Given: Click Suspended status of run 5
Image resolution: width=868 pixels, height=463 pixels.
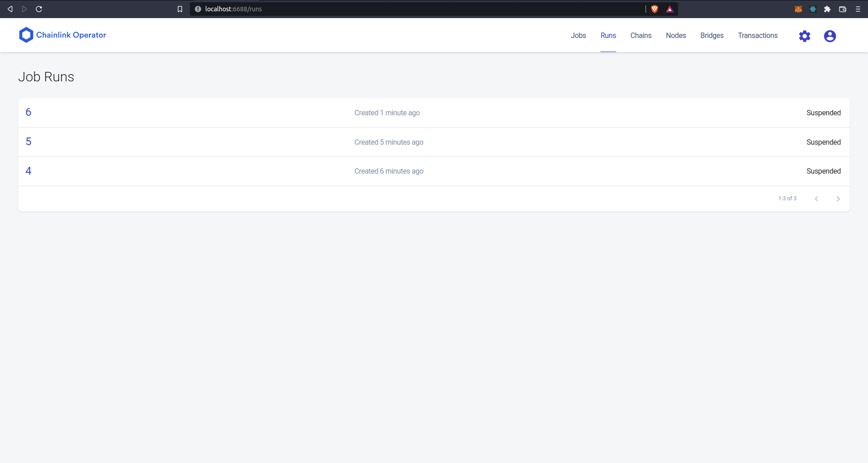Looking at the screenshot, I should (x=824, y=142).
